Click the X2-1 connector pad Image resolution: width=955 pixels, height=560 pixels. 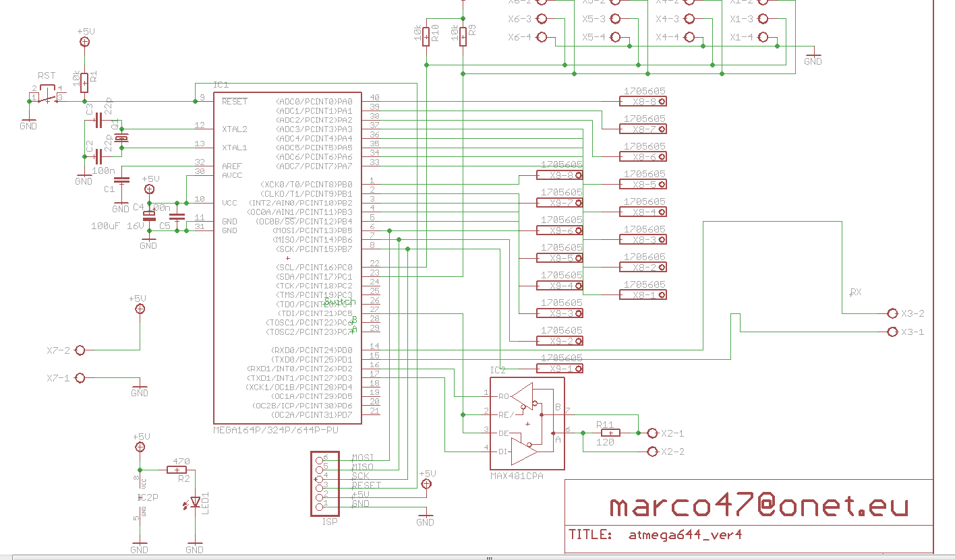point(653,433)
